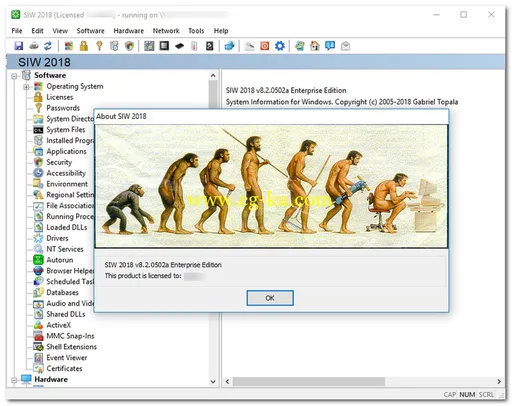Click the security shield toolbar icon
The height and width of the screenshot is (406, 512).
click(129, 46)
